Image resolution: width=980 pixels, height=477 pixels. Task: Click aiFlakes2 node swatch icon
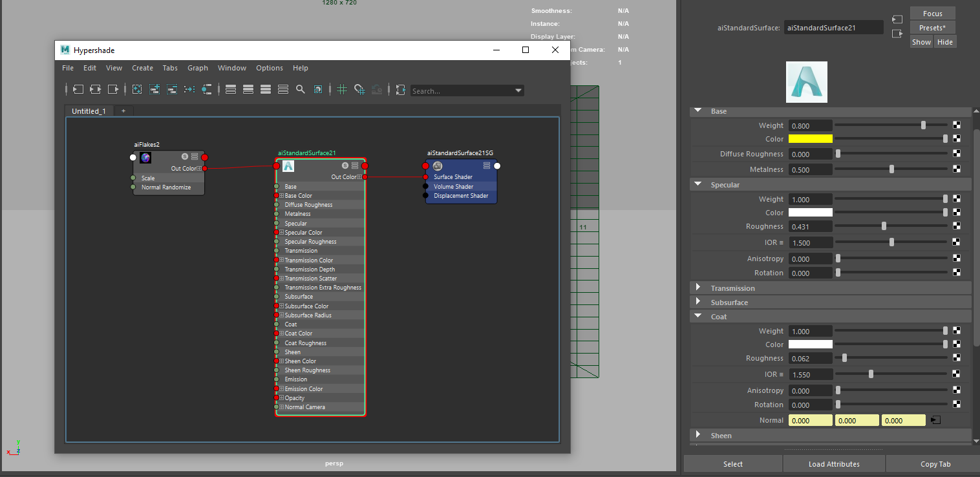[145, 158]
